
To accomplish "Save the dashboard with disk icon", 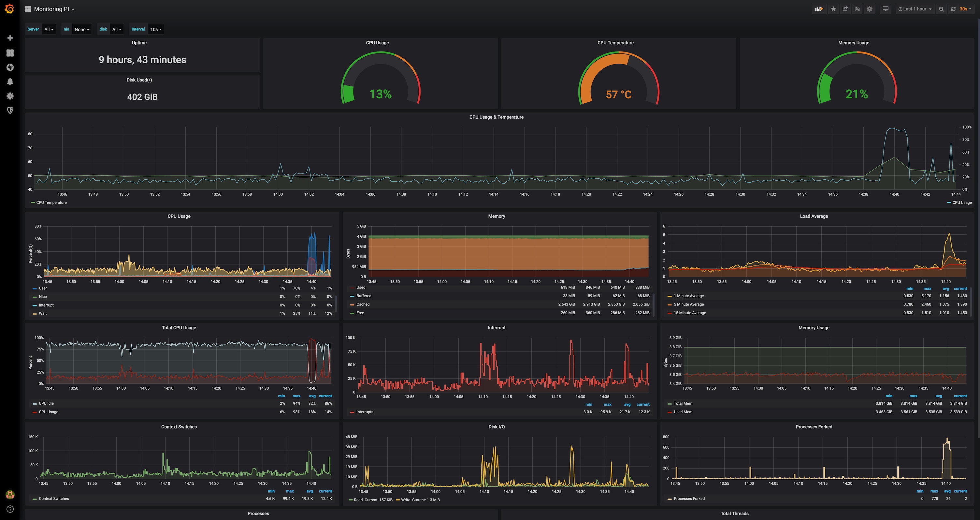I will click(857, 9).
